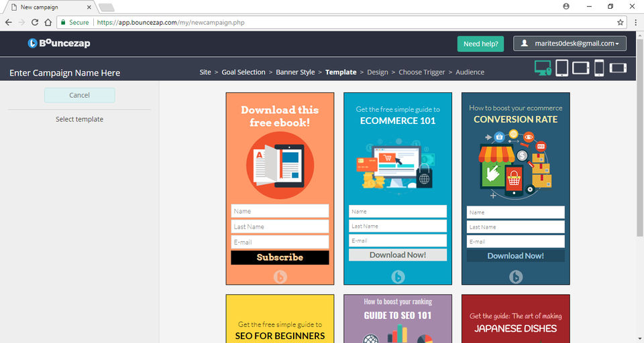Return to the Site step
The height and width of the screenshot is (343, 644).
(x=205, y=72)
